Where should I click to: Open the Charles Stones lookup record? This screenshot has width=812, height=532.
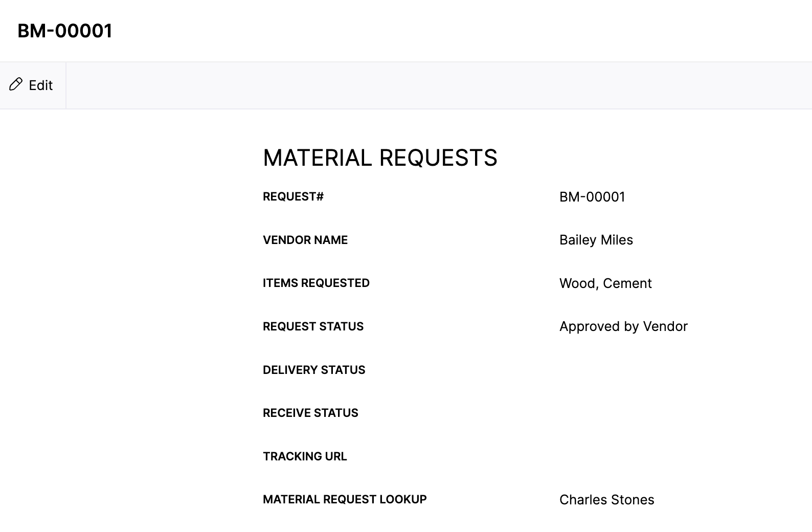pyautogui.click(x=606, y=500)
